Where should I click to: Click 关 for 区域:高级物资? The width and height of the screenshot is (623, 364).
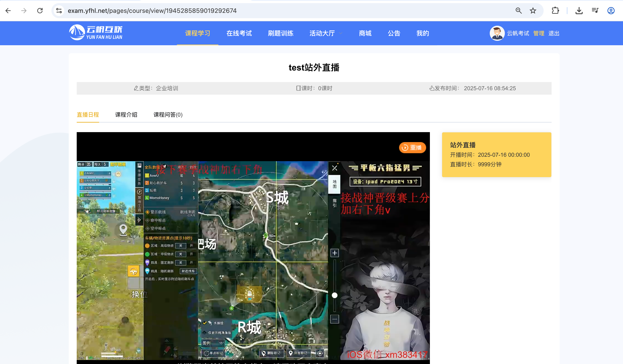pyautogui.click(x=181, y=246)
